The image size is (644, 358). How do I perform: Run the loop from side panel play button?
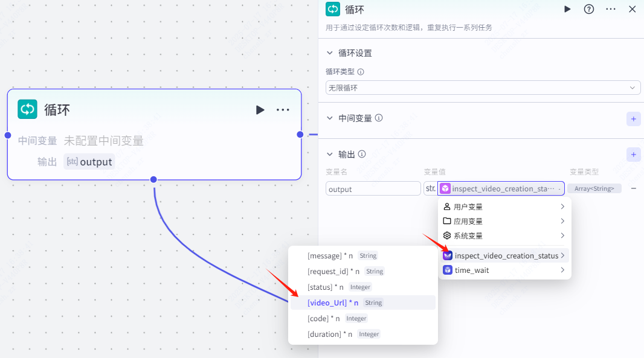[x=567, y=9]
